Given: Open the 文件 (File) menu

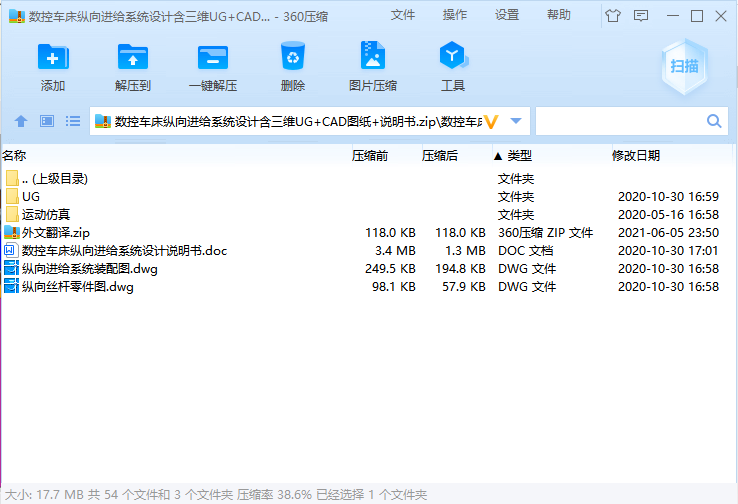Looking at the screenshot, I should click(403, 15).
